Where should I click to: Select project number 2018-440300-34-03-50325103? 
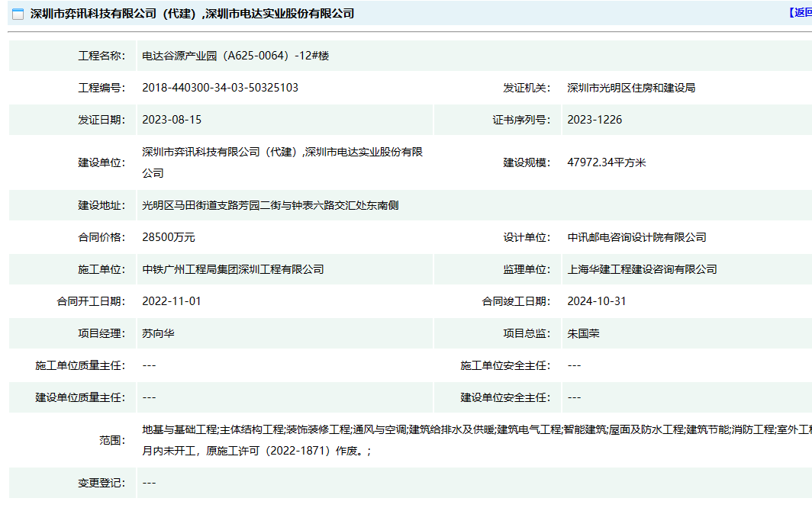(220, 88)
